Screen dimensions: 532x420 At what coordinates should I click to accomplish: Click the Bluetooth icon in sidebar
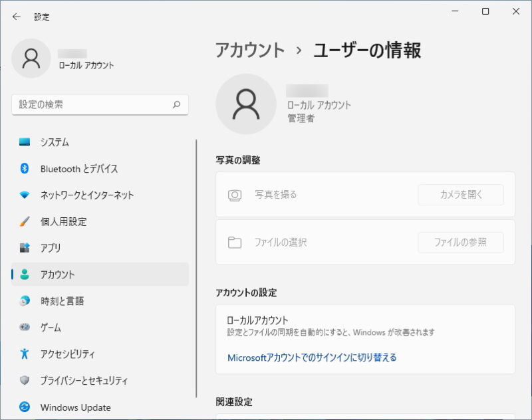(x=25, y=169)
